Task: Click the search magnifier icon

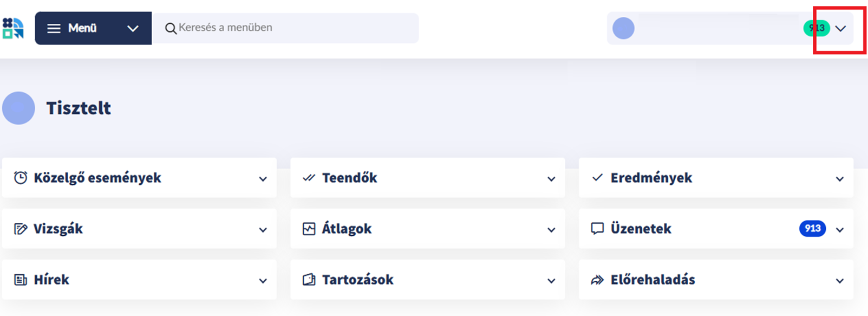Action: click(171, 28)
